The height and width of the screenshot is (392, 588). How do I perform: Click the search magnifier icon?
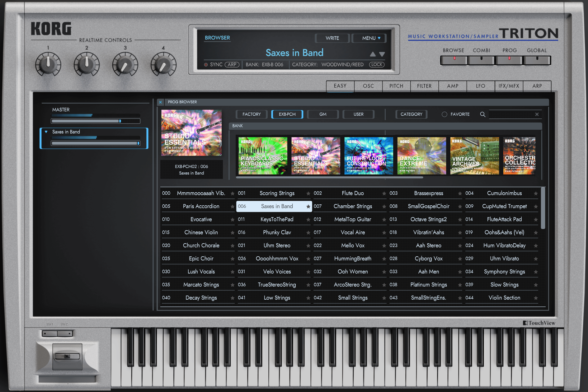(x=482, y=114)
